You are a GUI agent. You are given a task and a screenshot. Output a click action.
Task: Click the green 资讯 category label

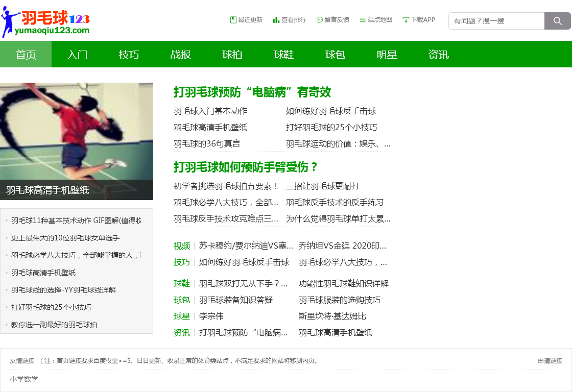(x=182, y=333)
